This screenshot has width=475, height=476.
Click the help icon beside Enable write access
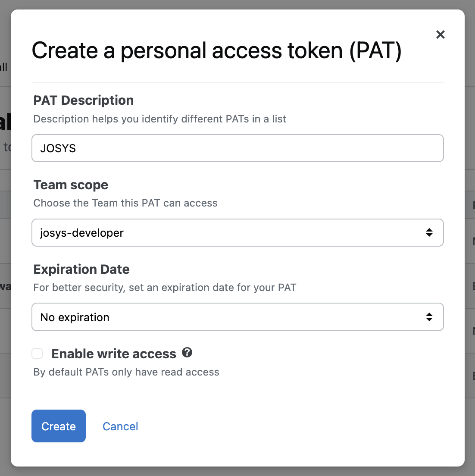(x=187, y=353)
